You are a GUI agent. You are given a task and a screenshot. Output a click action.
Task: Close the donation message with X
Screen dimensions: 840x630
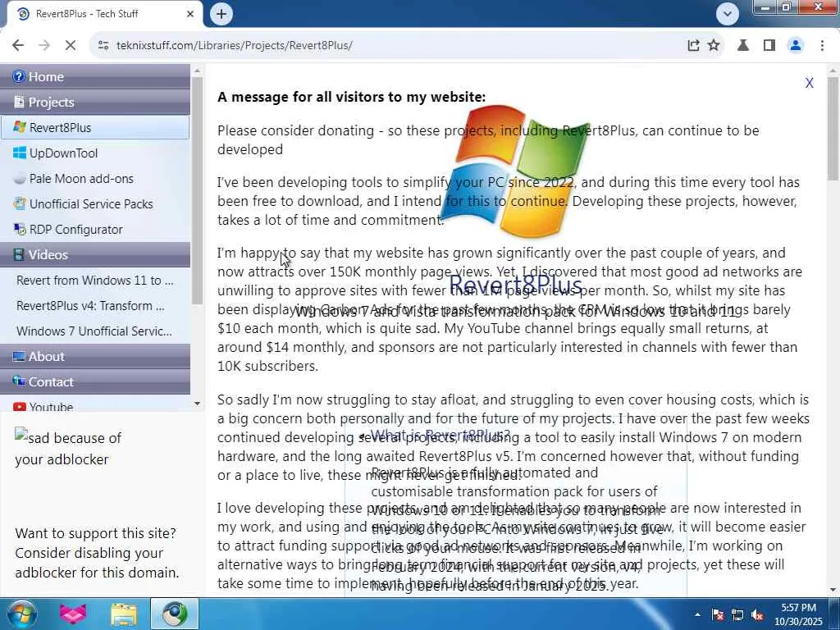click(x=809, y=83)
